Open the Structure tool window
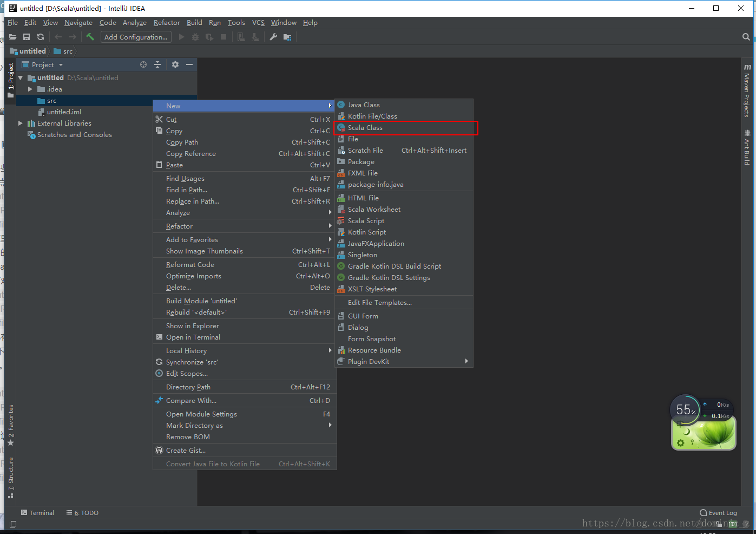The width and height of the screenshot is (756, 534). tap(11, 478)
